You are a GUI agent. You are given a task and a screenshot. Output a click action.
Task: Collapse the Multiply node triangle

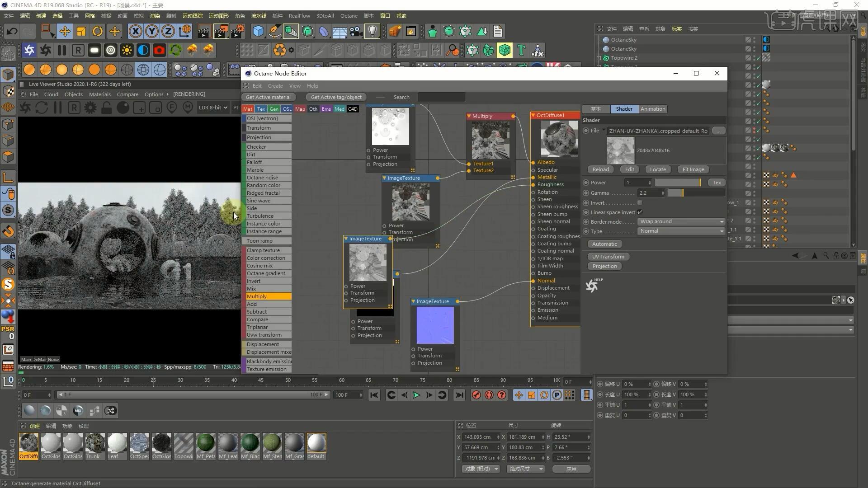click(469, 116)
